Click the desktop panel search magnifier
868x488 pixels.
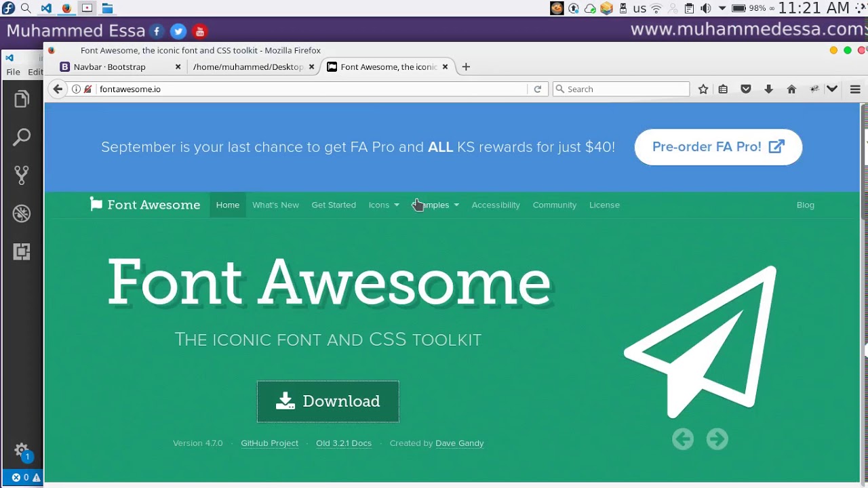click(26, 8)
